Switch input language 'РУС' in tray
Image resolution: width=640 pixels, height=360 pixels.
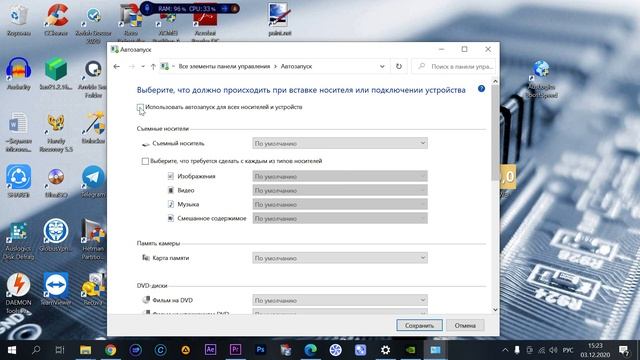[x=568, y=350]
